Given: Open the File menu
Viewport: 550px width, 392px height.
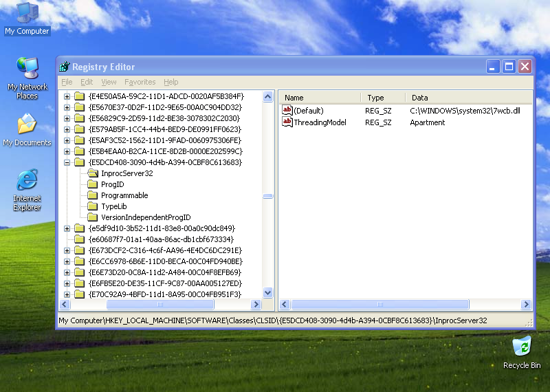Looking at the screenshot, I should pyautogui.click(x=67, y=82).
